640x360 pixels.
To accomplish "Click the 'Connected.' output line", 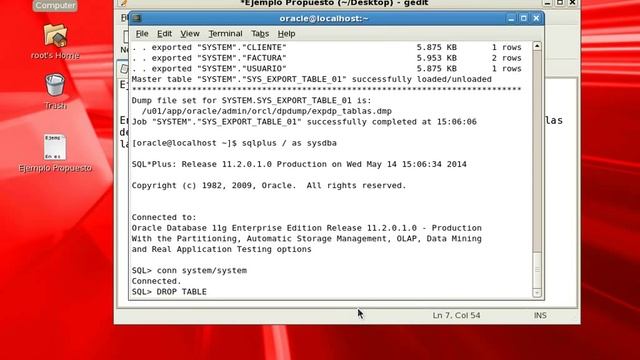I will [x=156, y=281].
